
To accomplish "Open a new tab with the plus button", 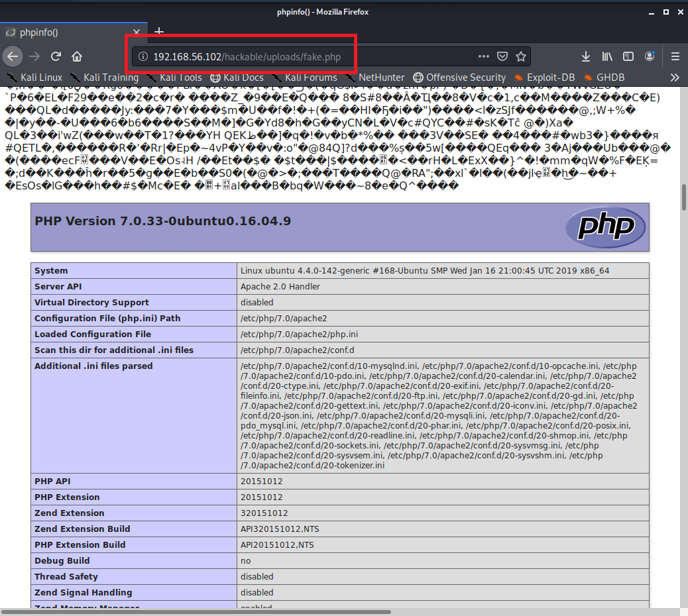I will [159, 32].
